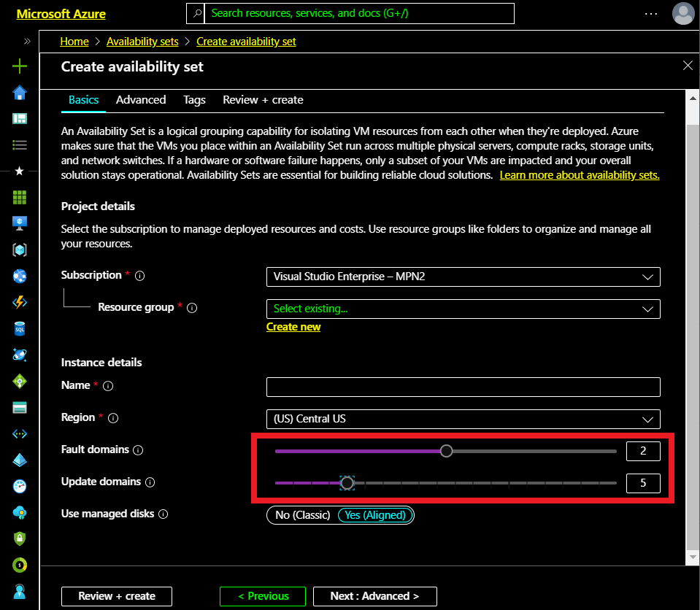Show info tooltip for Update domains
700x610 pixels.
[150, 482]
